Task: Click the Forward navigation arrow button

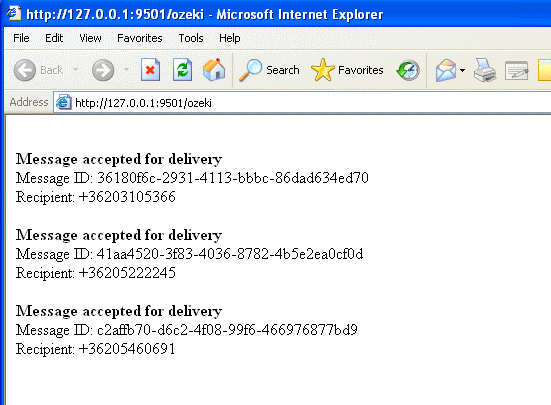Action: [x=103, y=70]
